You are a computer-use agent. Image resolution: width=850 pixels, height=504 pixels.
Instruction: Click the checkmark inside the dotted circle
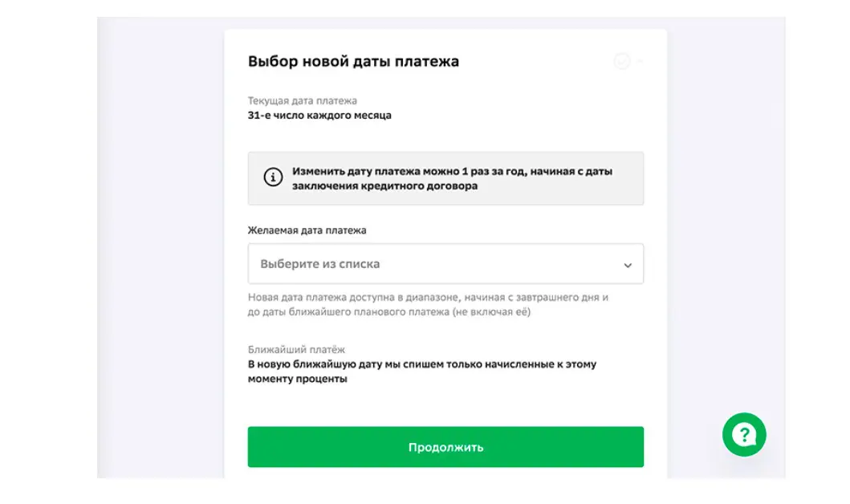click(x=622, y=60)
